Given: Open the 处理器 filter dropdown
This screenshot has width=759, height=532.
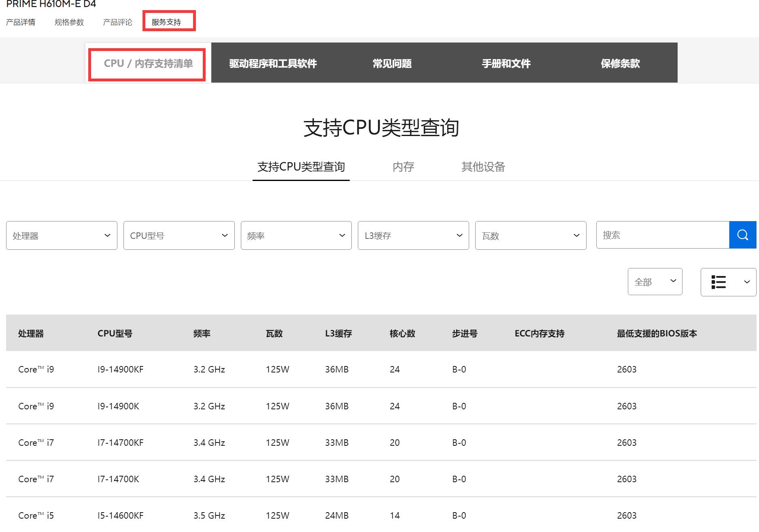Looking at the screenshot, I should click(x=62, y=235).
